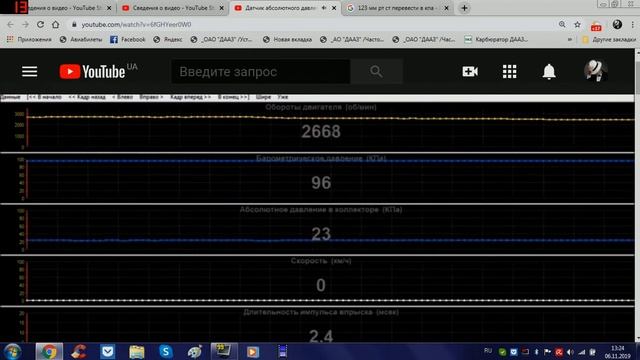This screenshot has width=640, height=360.
Task: Open the Windows Start button
Action: [x=12, y=351]
